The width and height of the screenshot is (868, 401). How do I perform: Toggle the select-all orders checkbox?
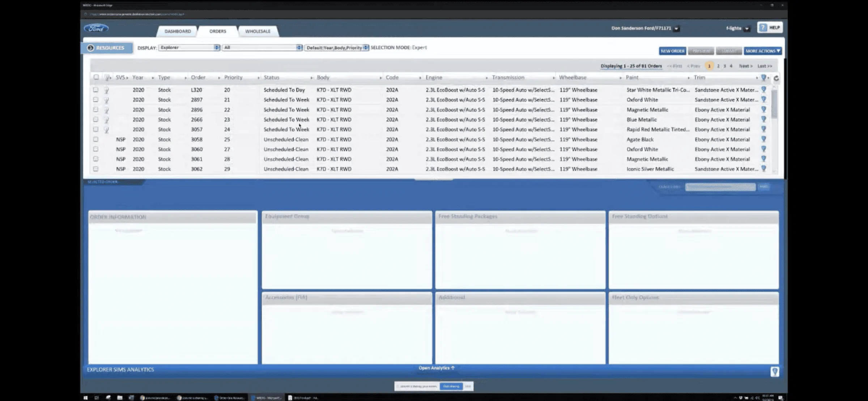[96, 77]
